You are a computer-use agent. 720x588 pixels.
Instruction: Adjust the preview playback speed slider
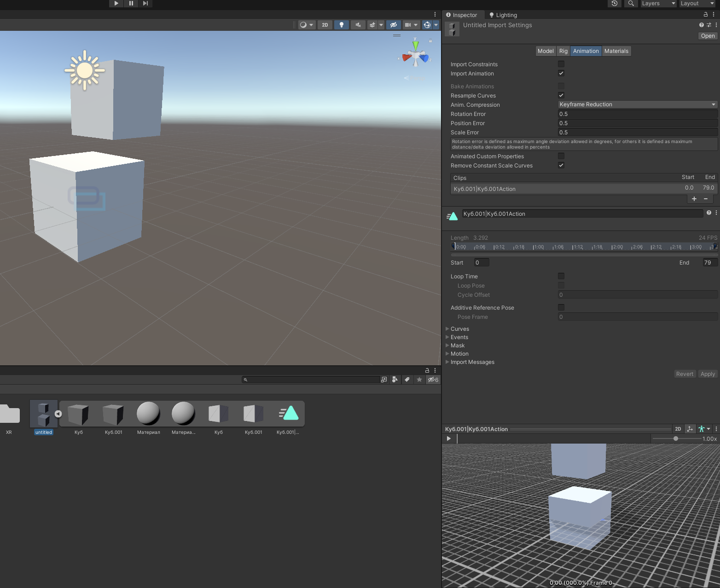point(676,438)
